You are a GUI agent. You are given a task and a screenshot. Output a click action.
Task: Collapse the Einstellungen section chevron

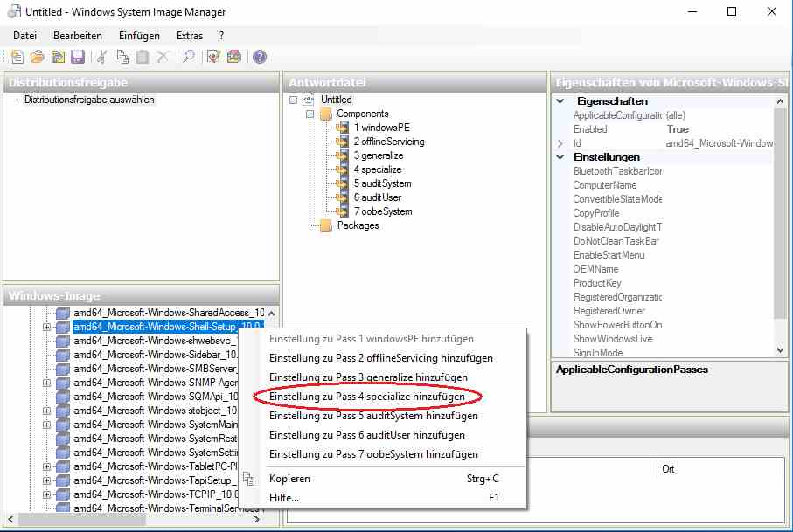[560, 157]
